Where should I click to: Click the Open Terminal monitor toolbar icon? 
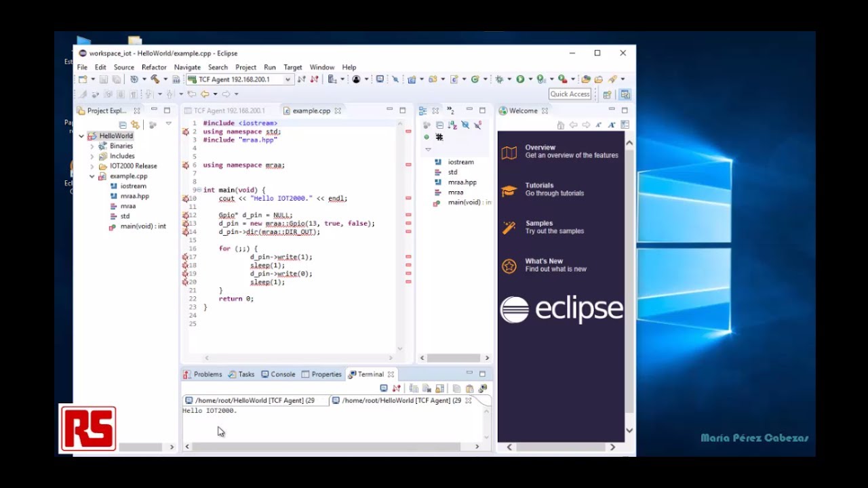coord(380,79)
